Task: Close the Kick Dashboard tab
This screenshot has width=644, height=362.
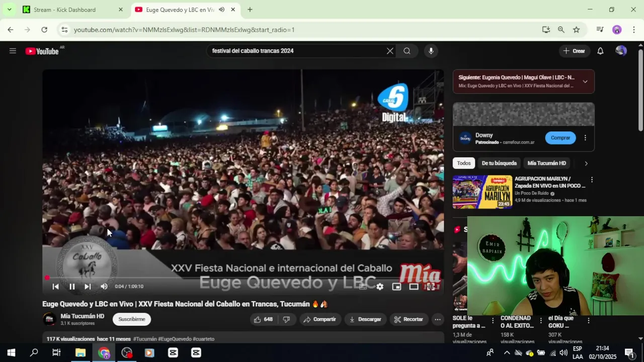Action: point(120,10)
